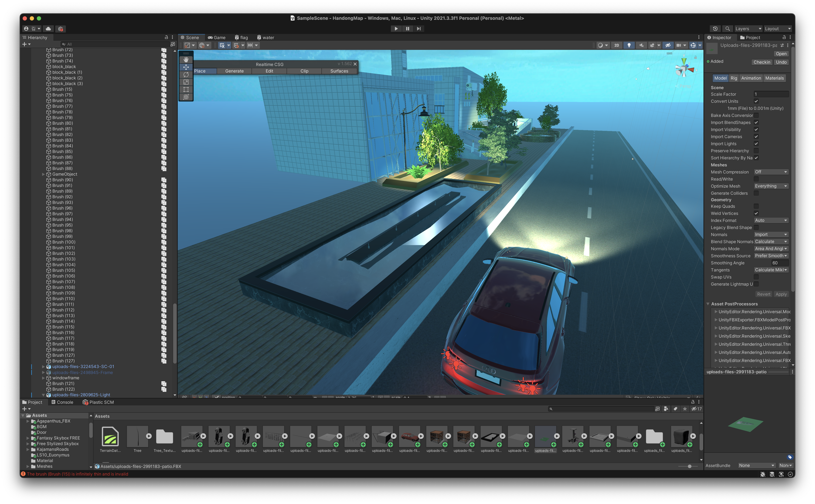This screenshot has width=815, height=504.
Task: Click the cloud services icon
Action: click(48, 29)
